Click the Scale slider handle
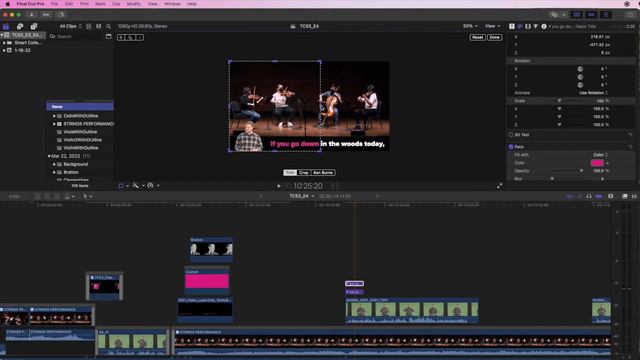The height and width of the screenshot is (360, 640). [x=559, y=101]
